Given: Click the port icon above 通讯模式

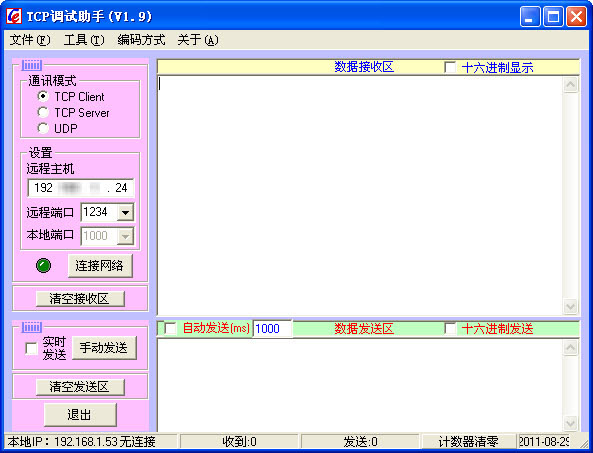Looking at the screenshot, I should 32,65.
